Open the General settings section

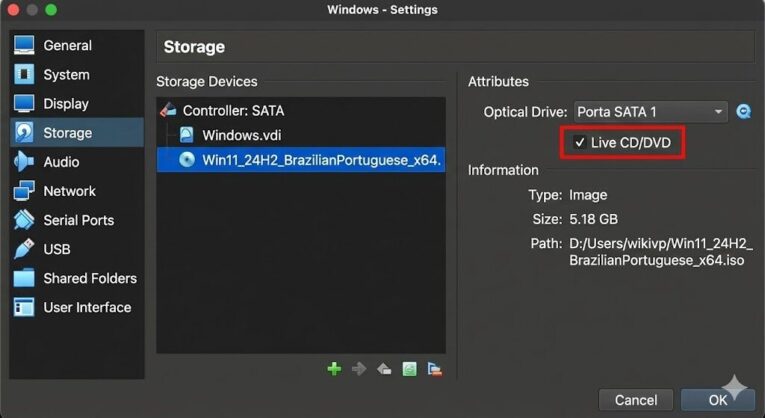pos(67,45)
